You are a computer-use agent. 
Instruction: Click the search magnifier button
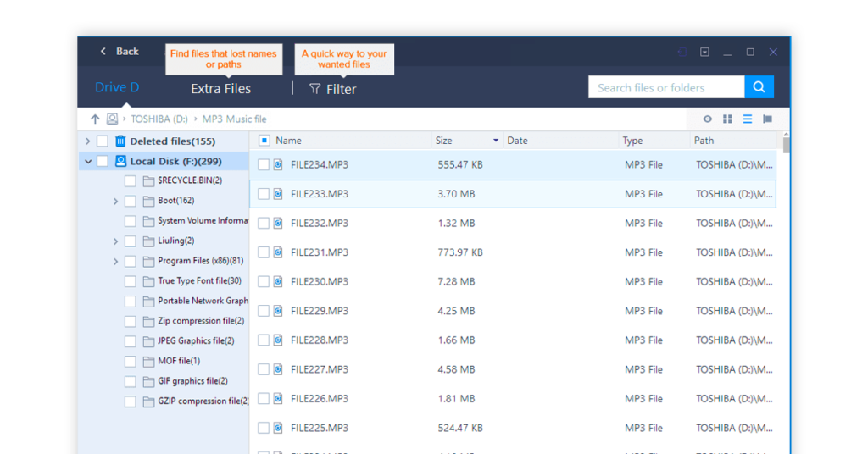759,86
